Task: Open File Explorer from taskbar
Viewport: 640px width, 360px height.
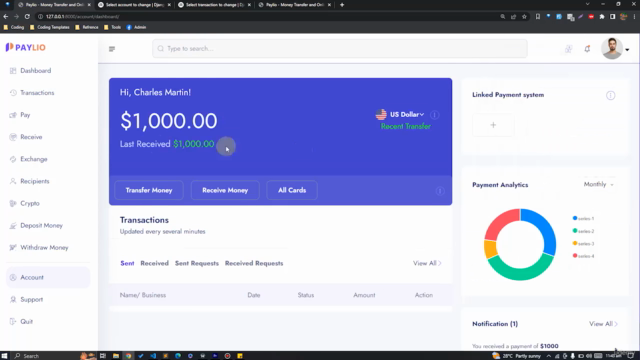Action: click(x=116, y=356)
